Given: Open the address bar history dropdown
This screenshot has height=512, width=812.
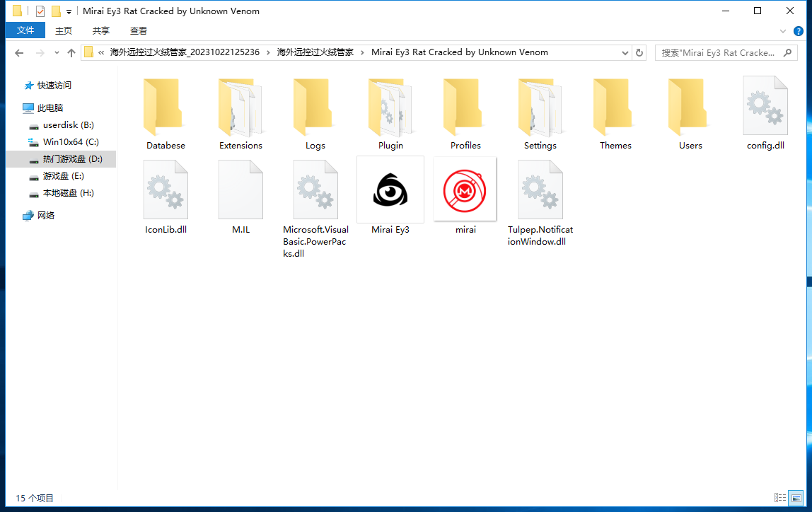Looking at the screenshot, I should (x=625, y=53).
